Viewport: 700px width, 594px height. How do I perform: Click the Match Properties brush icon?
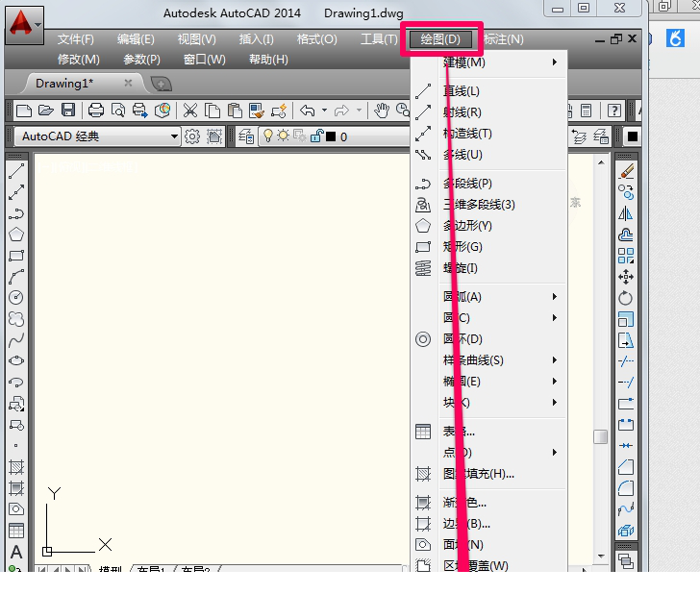coord(257,111)
